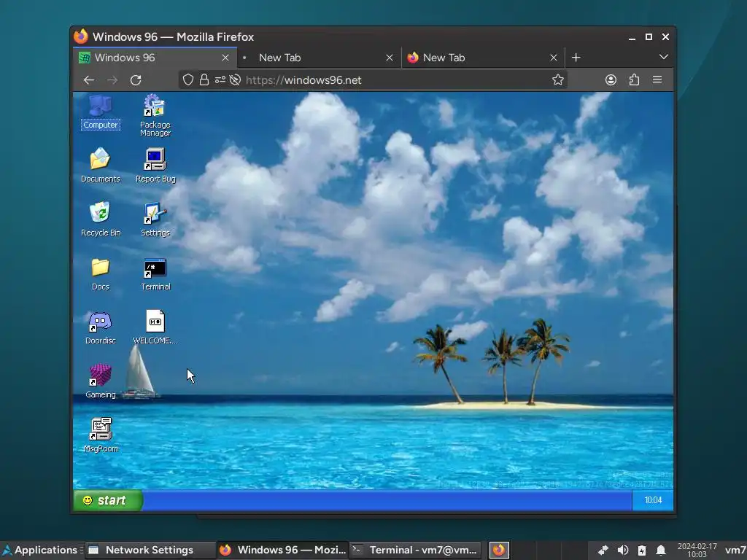The height and width of the screenshot is (560, 747).
Task: Bookmark this page with the star
Action: click(x=558, y=80)
